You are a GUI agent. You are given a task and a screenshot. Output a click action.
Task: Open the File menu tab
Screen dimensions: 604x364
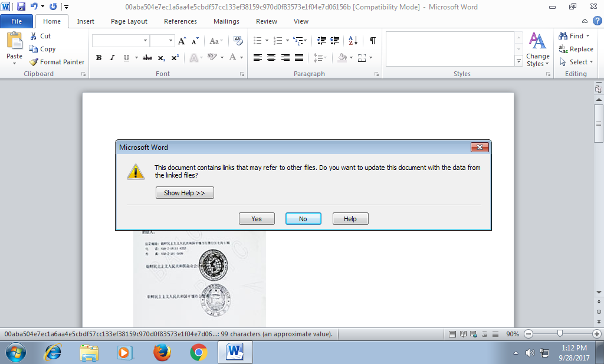[17, 21]
